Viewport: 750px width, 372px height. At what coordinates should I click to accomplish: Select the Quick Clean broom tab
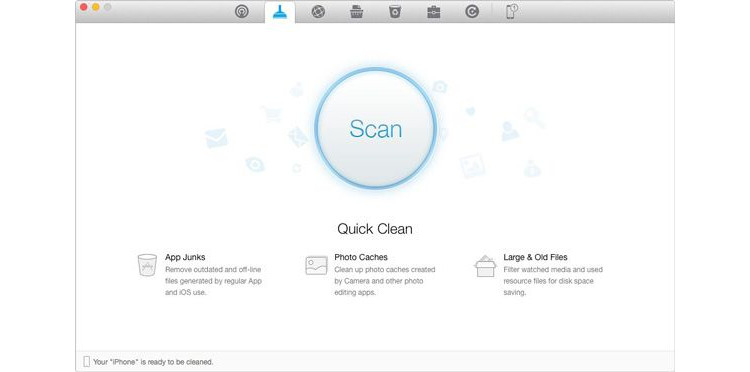(280, 11)
